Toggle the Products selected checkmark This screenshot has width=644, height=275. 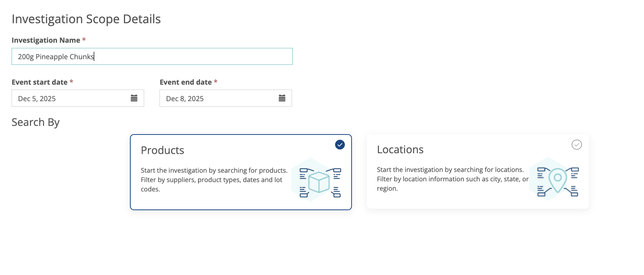[x=340, y=145]
